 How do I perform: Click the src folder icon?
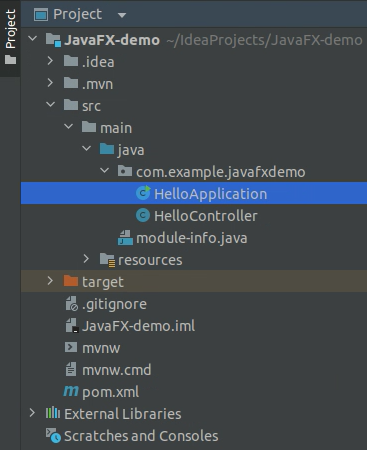pyautogui.click(x=71, y=105)
